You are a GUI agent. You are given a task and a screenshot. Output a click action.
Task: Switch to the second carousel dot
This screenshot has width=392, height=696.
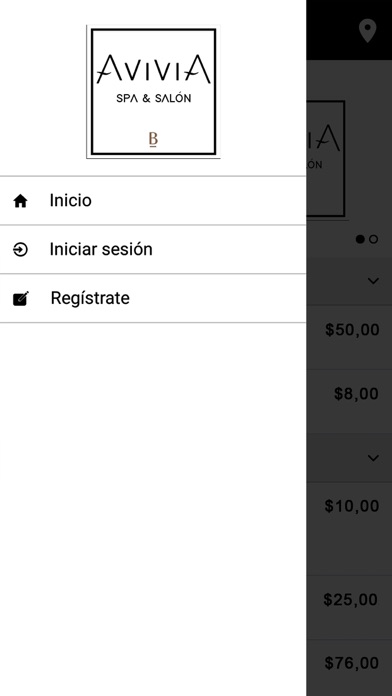coord(373,239)
